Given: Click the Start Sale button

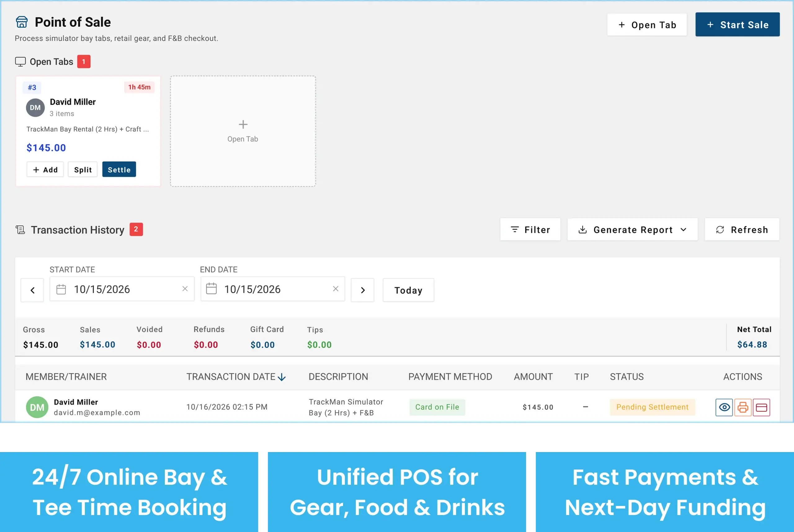Looking at the screenshot, I should pyautogui.click(x=738, y=24).
